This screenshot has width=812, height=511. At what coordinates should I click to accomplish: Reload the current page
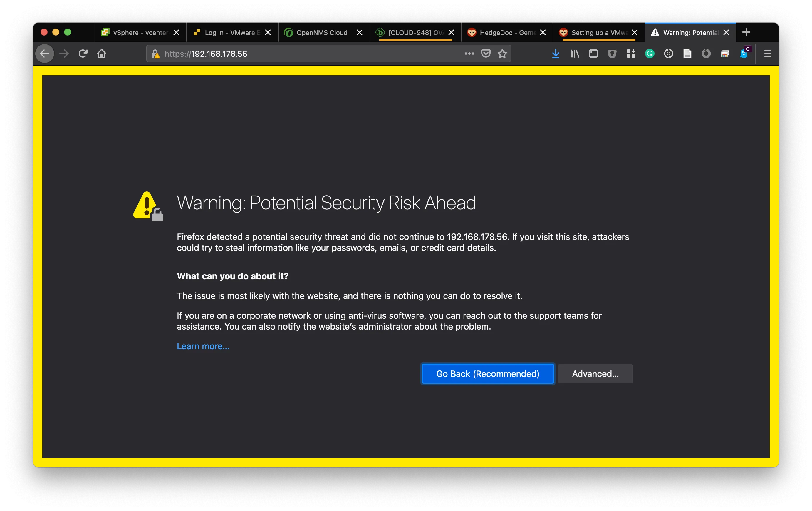(x=83, y=54)
